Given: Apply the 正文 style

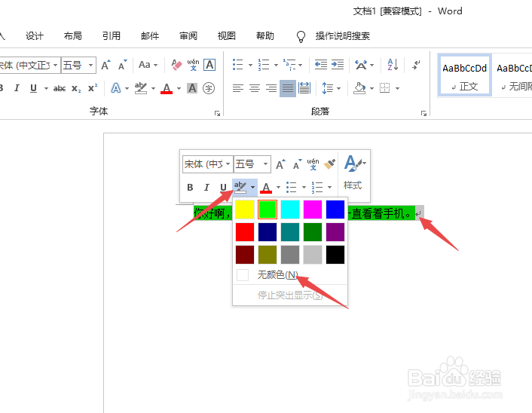Looking at the screenshot, I should click(x=464, y=75).
